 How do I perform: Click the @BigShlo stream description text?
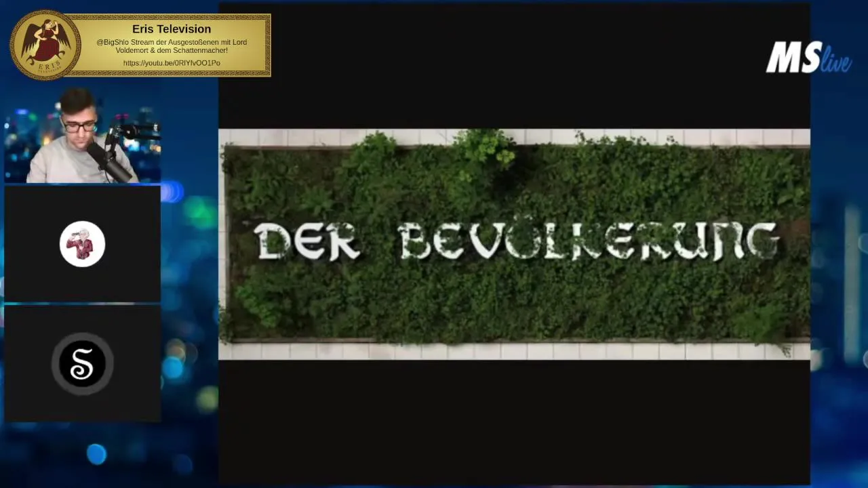(x=172, y=46)
